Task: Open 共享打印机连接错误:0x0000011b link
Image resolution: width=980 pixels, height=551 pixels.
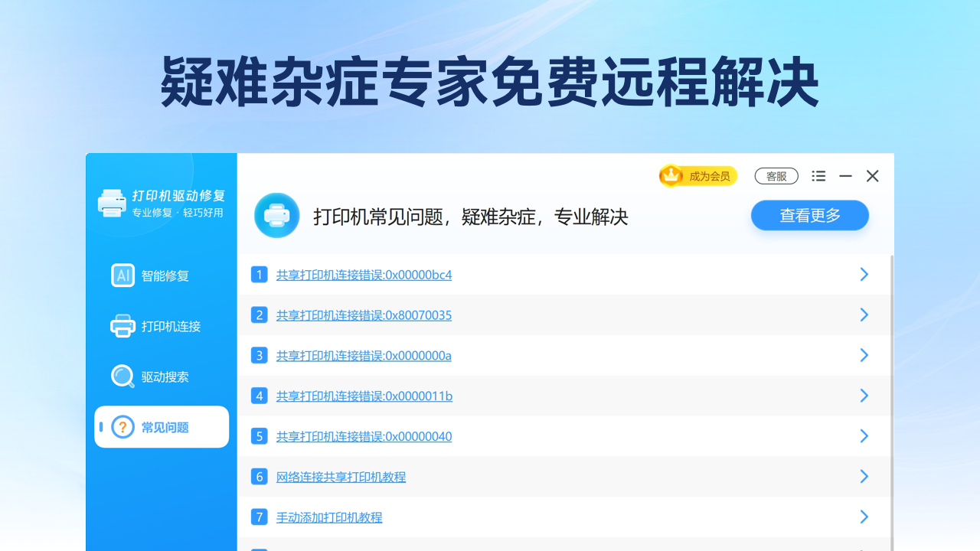Action: point(364,396)
